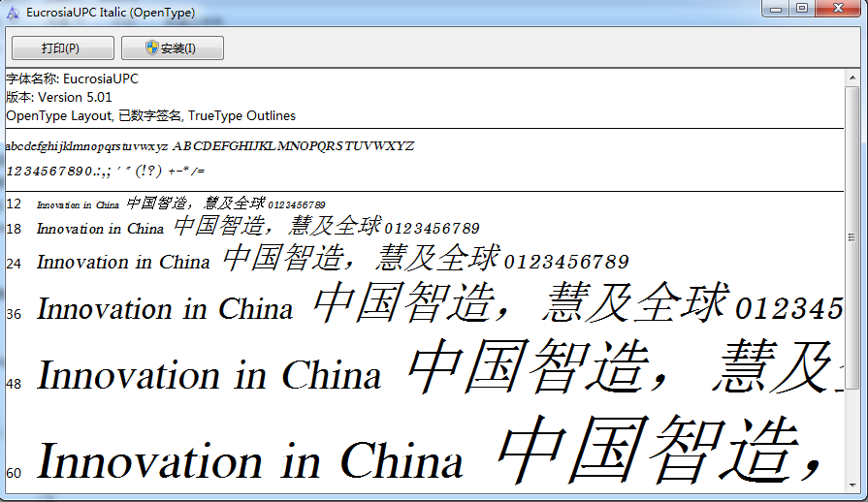Minimize the font viewer window
Viewport: 868px width, 502px height.
[774, 9]
